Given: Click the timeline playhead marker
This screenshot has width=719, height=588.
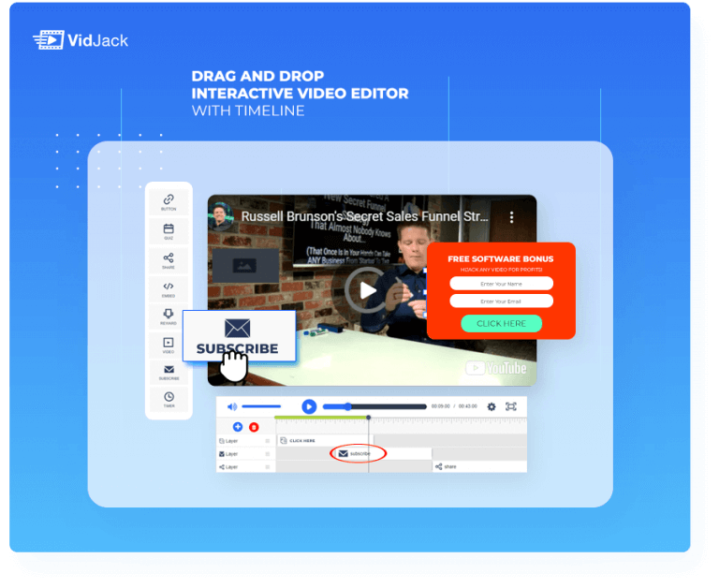Looking at the screenshot, I should coord(368,418).
